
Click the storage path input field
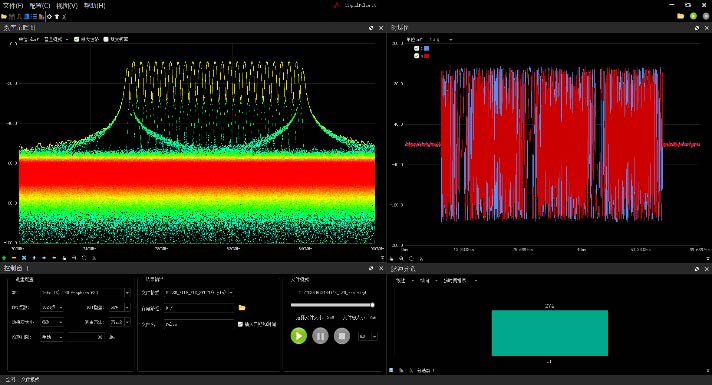click(199, 308)
